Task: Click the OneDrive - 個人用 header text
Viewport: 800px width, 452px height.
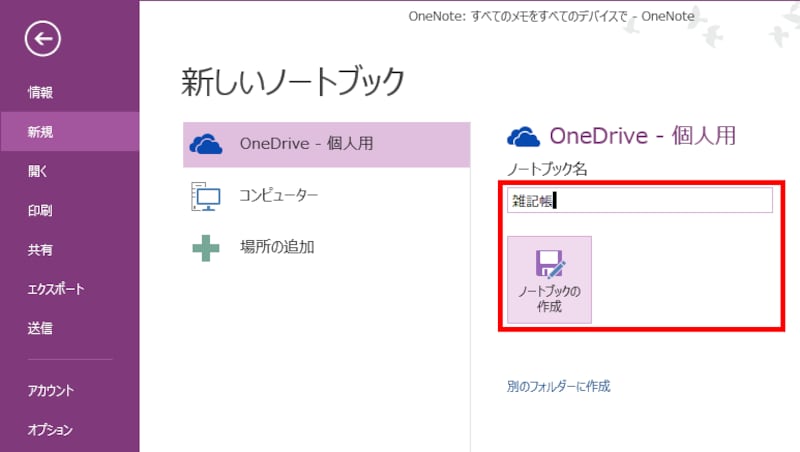Action: coord(643,136)
